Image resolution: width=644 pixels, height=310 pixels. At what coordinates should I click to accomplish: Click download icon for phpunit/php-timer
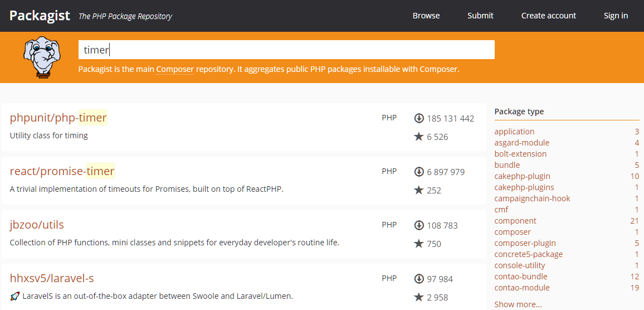419,118
